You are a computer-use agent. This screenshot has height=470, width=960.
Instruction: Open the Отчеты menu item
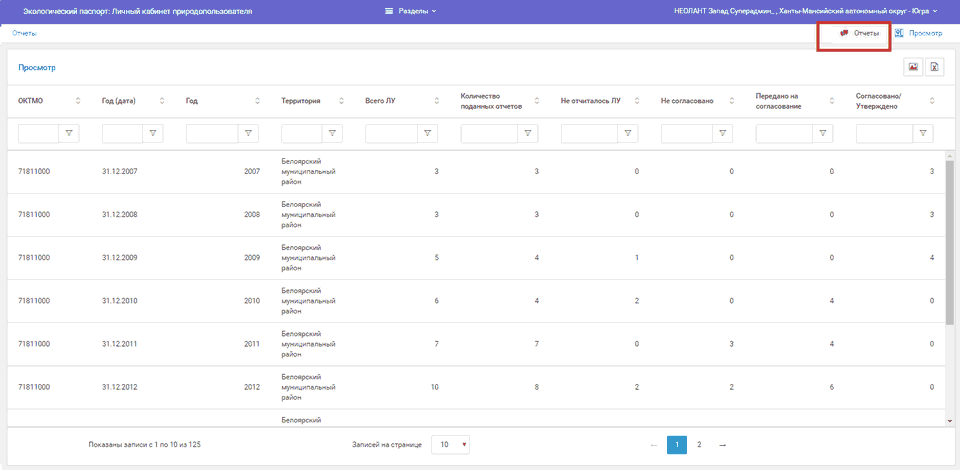click(x=859, y=33)
